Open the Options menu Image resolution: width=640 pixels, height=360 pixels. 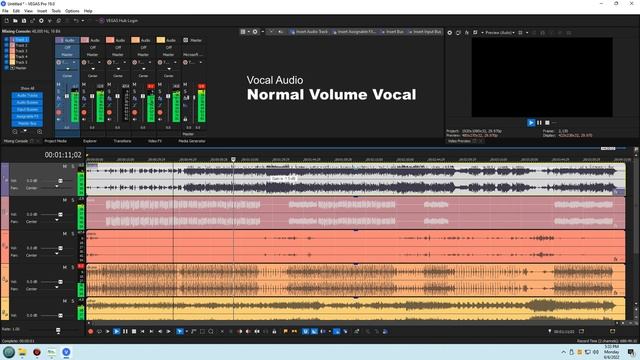pos(72,11)
